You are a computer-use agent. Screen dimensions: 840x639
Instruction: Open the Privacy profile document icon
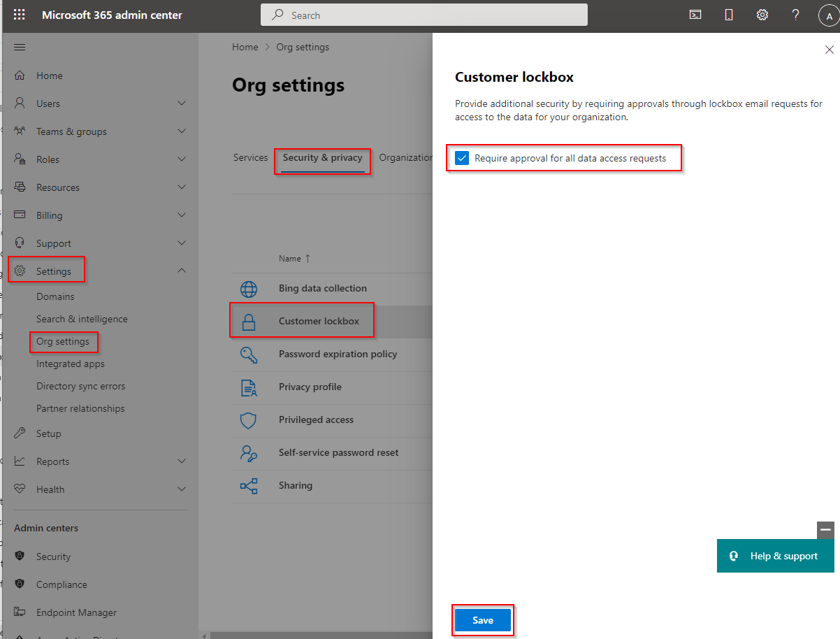coord(249,387)
